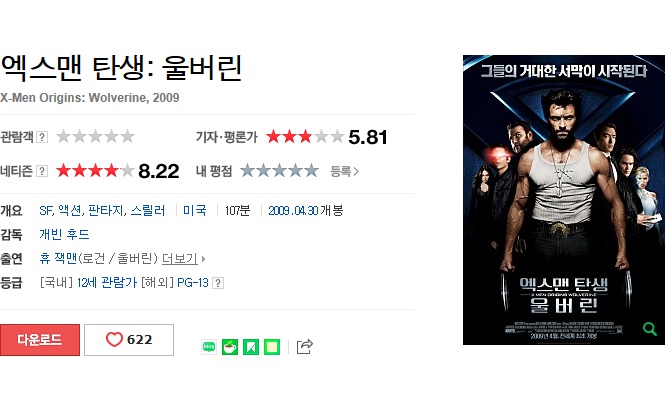The image size is (665, 419).
Task: Click the 미국 country link
Action: click(x=195, y=210)
